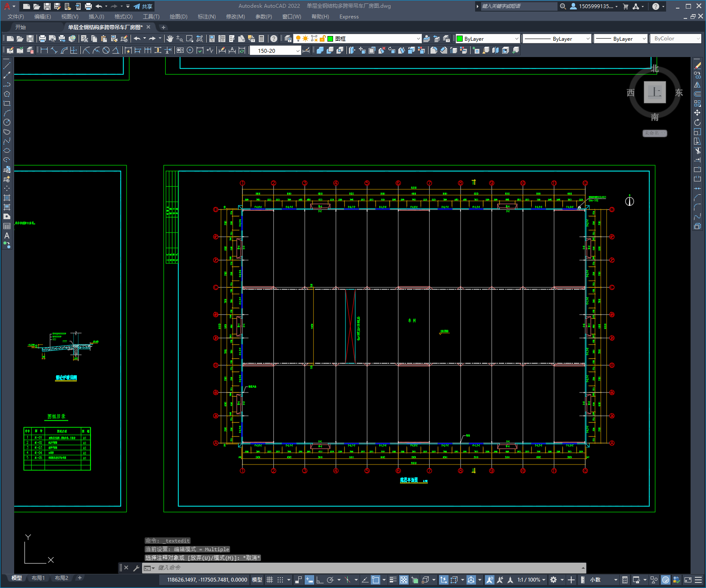Click the Plot (print) icon in toolbar
This screenshot has height=588, width=706.
tap(42, 39)
